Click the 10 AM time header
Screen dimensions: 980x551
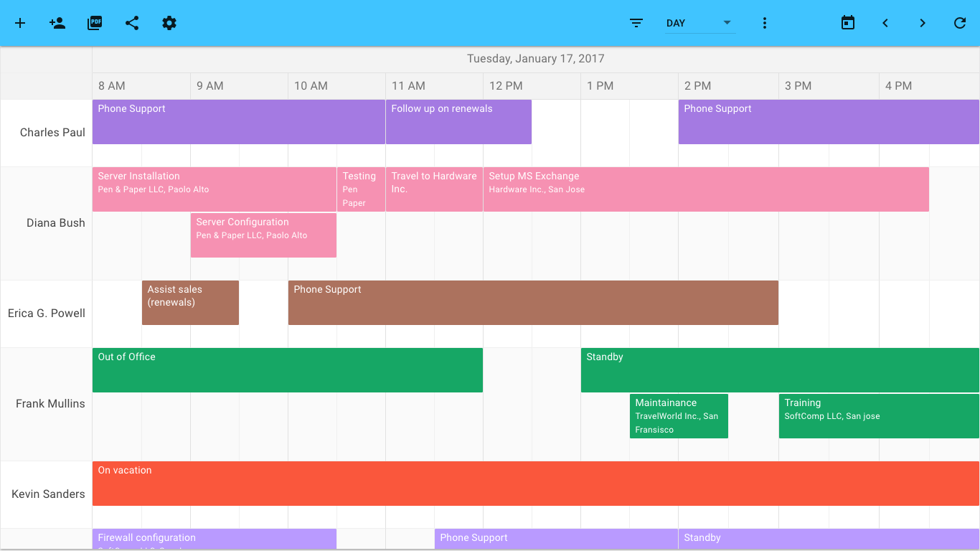pyautogui.click(x=336, y=86)
